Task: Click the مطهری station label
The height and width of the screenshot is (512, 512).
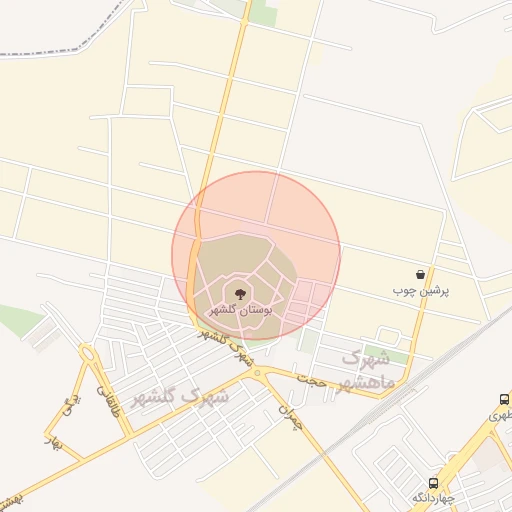Action: pyautogui.click(x=500, y=416)
